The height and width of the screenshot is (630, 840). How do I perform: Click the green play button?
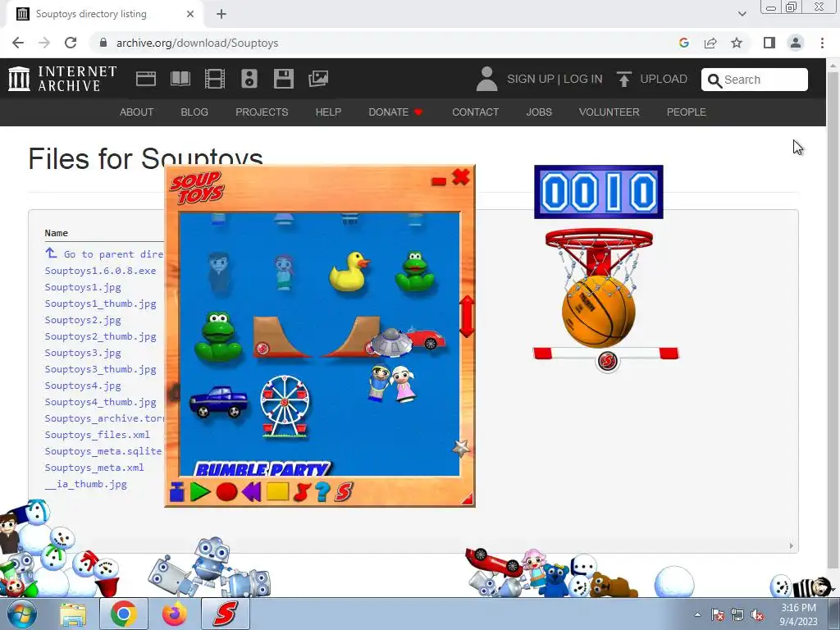200,492
